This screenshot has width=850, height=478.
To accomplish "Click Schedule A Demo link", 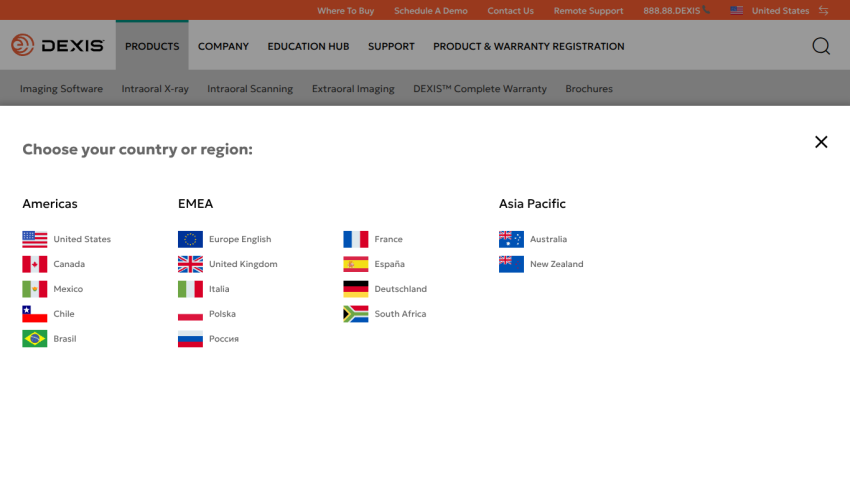I will pyautogui.click(x=430, y=11).
